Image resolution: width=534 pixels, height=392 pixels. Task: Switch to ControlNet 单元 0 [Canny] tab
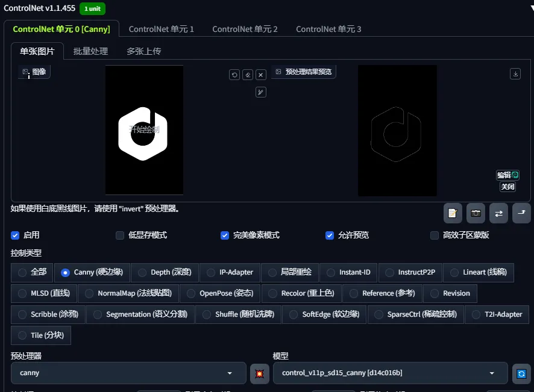pyautogui.click(x=61, y=29)
